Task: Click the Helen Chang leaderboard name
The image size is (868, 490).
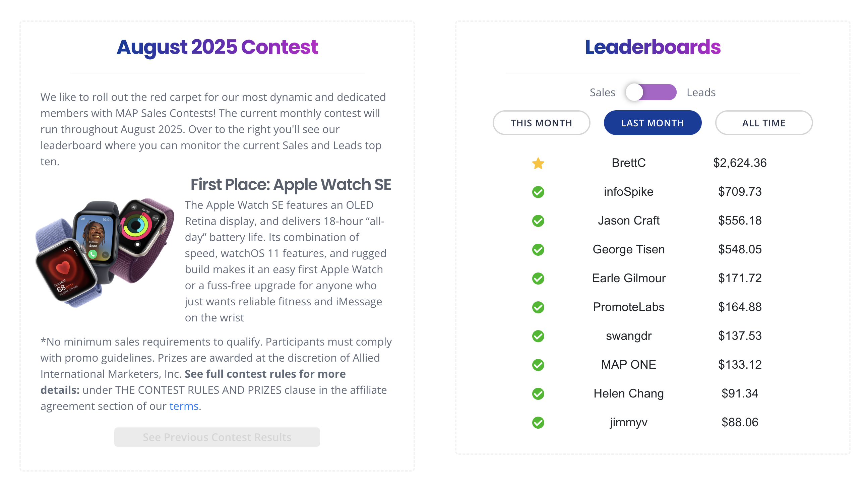Action: pyautogui.click(x=628, y=393)
